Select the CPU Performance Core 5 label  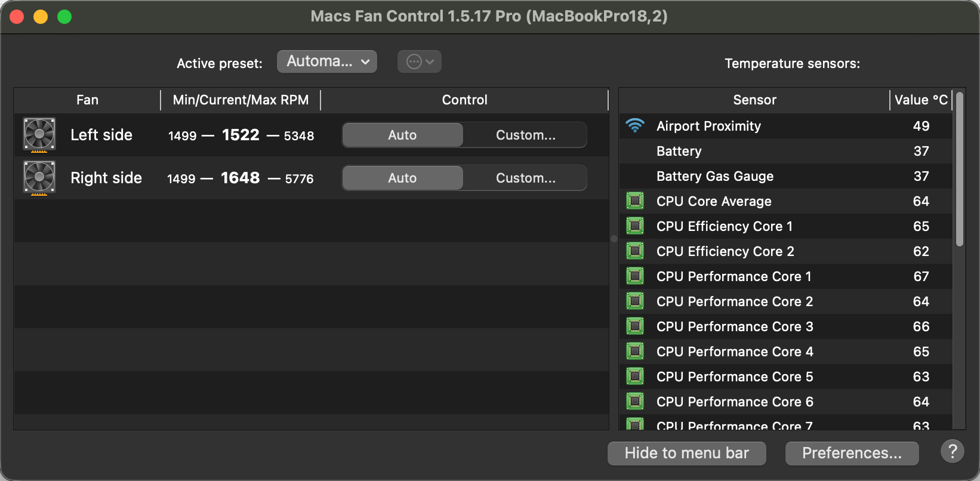[x=735, y=377]
